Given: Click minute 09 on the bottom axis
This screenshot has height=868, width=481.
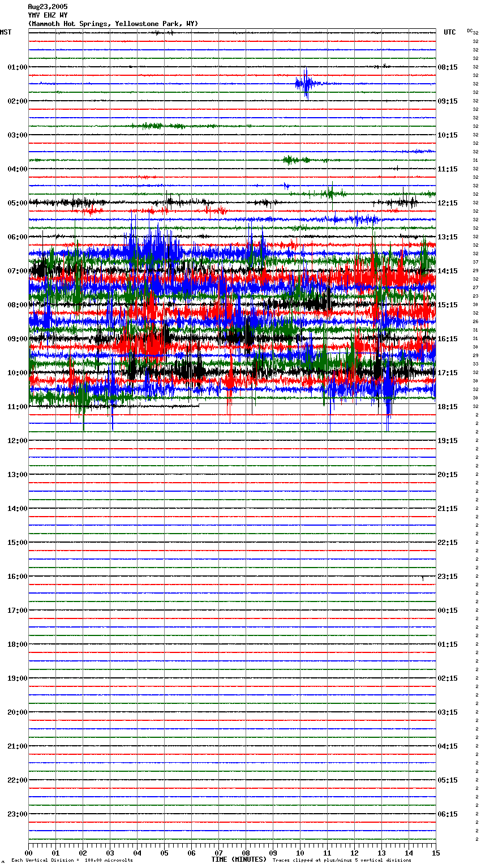Looking at the screenshot, I should click(273, 853).
